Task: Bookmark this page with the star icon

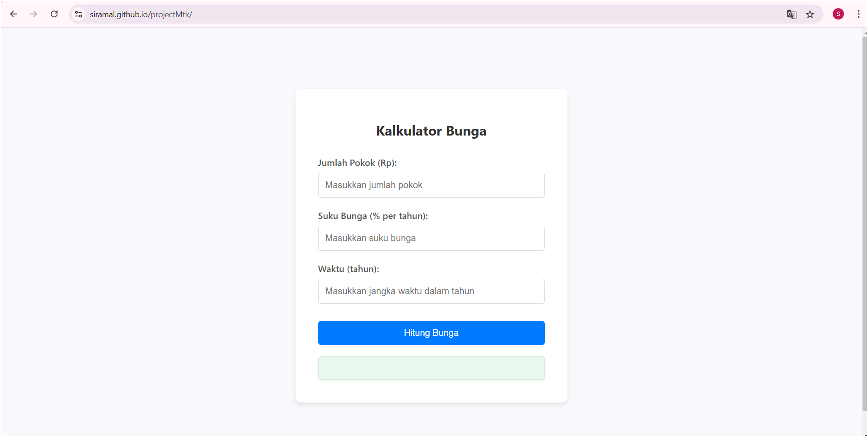Action: pyautogui.click(x=810, y=15)
